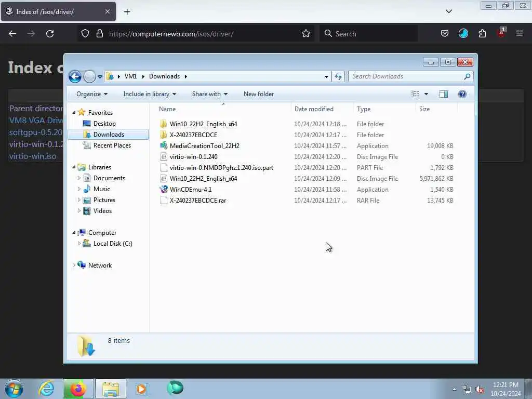Click the 19,008 KB size cell
Image resolution: width=532 pixels, height=399 pixels.
point(440,146)
